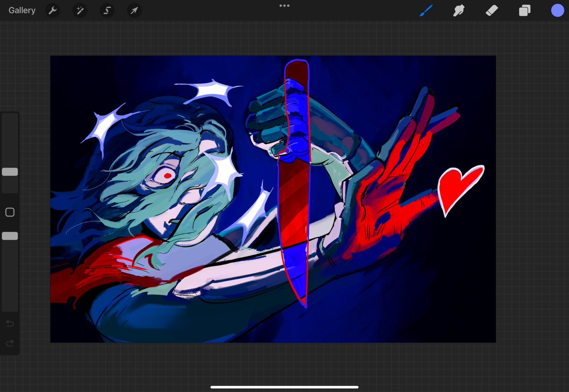The height and width of the screenshot is (392, 569).
Task: Tap the home indicator bar at bottom
Action: tap(284, 387)
